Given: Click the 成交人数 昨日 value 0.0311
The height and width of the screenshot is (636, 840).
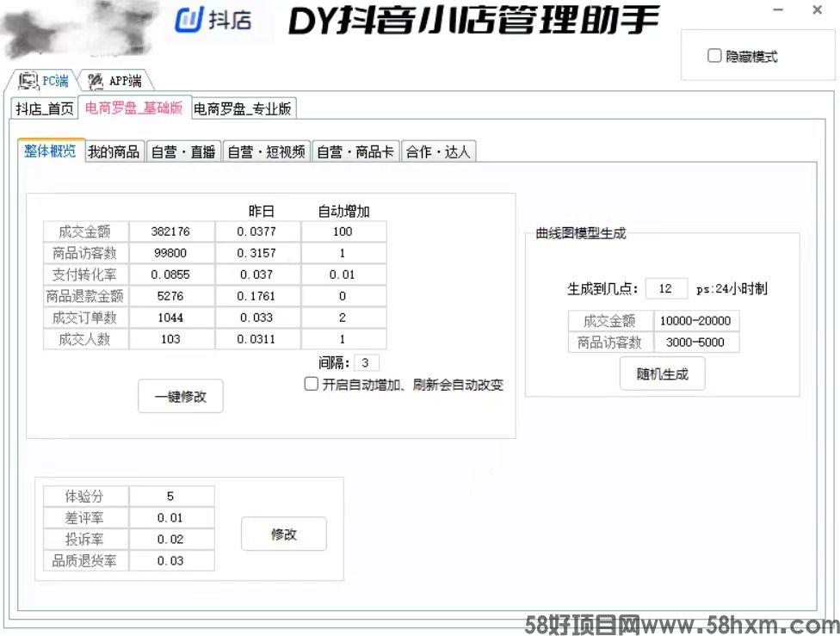Looking at the screenshot, I should click(x=257, y=338).
